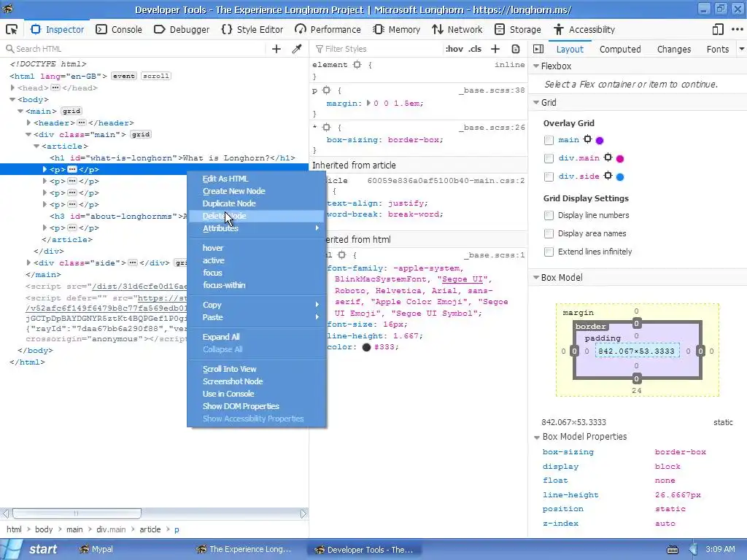Click the blue div.side color swatch
The height and width of the screenshot is (560, 747).
click(x=620, y=176)
